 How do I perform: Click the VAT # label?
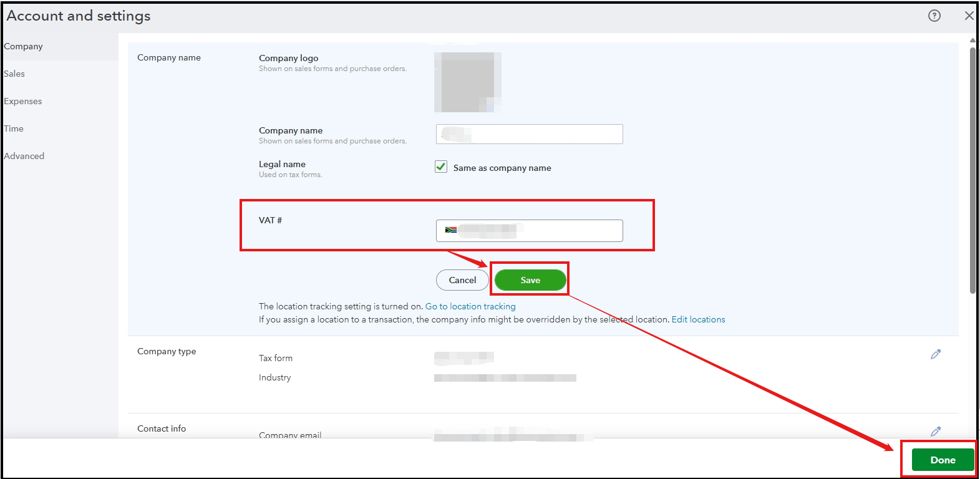pos(270,220)
